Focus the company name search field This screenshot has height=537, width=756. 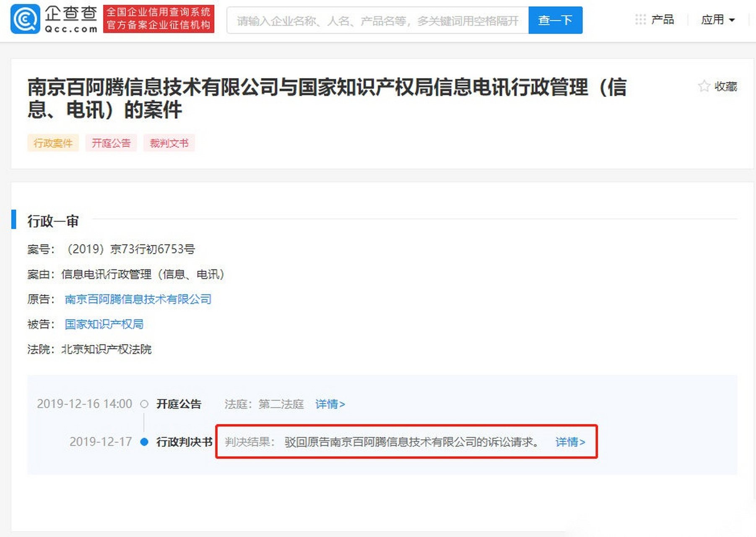tap(377, 20)
